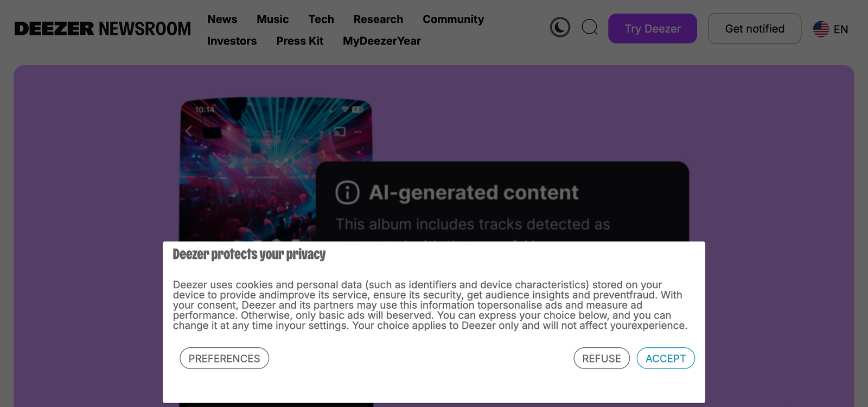Open the Press Kit link
Image resolution: width=868 pixels, height=407 pixels.
[x=300, y=41]
